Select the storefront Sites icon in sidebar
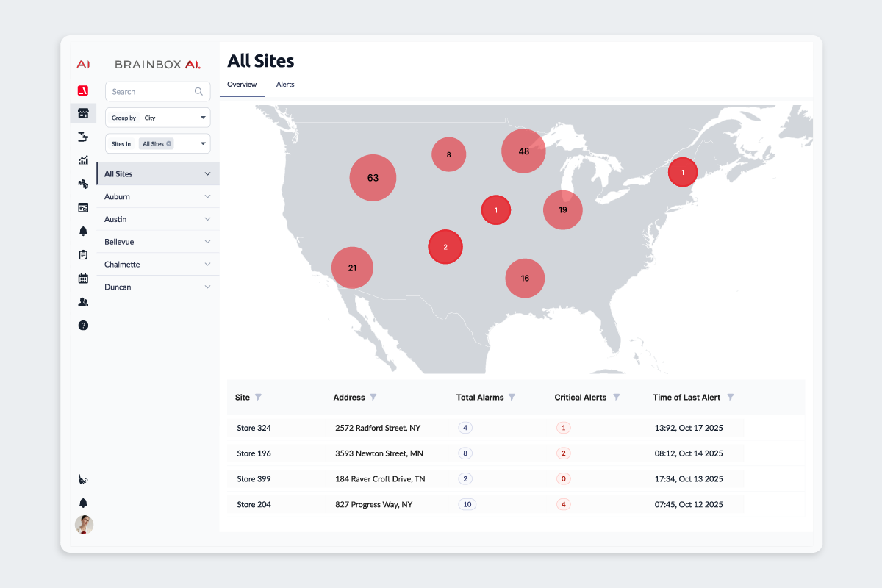The image size is (882, 588). [83, 112]
